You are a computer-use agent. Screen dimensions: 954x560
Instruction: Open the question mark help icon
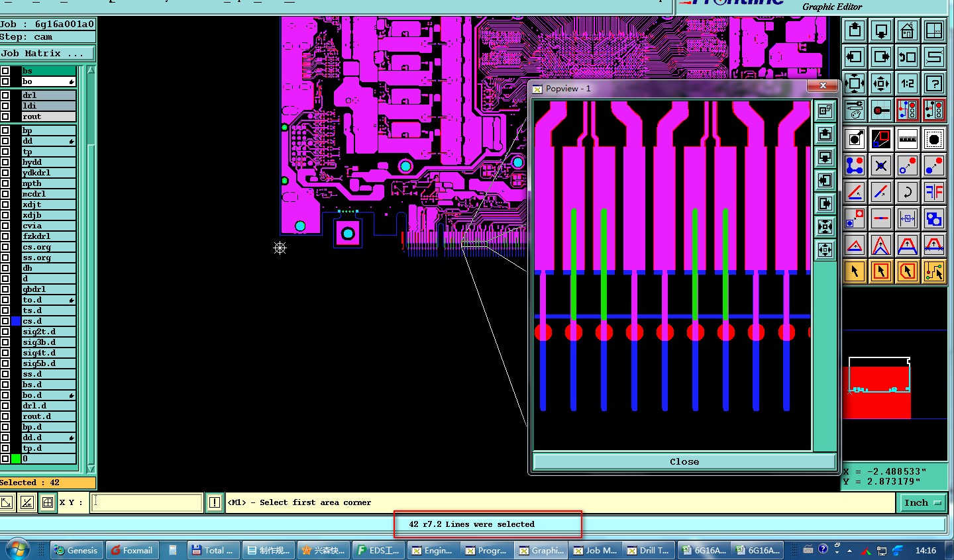tap(934, 83)
